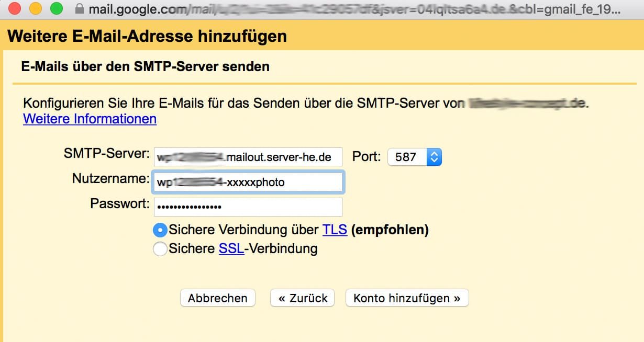
Task: Focus the Passwort input field
Action: point(248,207)
